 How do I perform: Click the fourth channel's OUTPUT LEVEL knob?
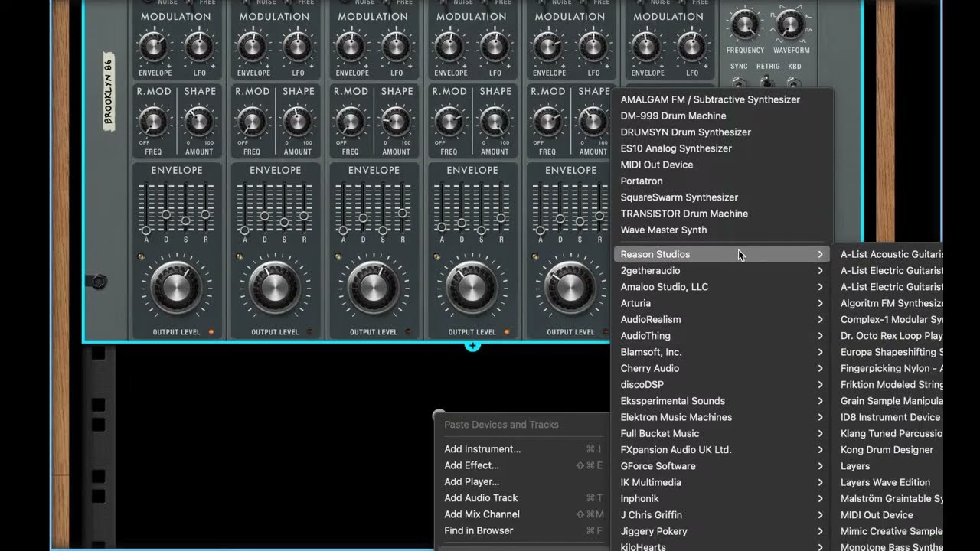point(472,288)
